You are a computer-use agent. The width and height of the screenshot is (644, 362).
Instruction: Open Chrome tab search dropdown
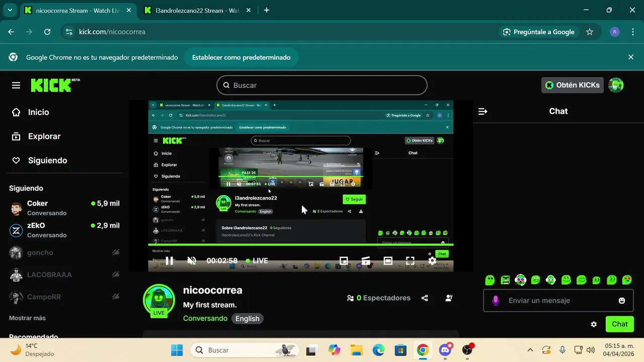click(10, 10)
